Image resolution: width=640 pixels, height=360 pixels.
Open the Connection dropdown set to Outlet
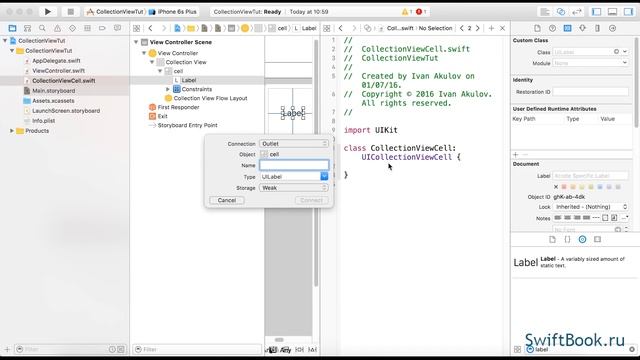[x=294, y=144]
